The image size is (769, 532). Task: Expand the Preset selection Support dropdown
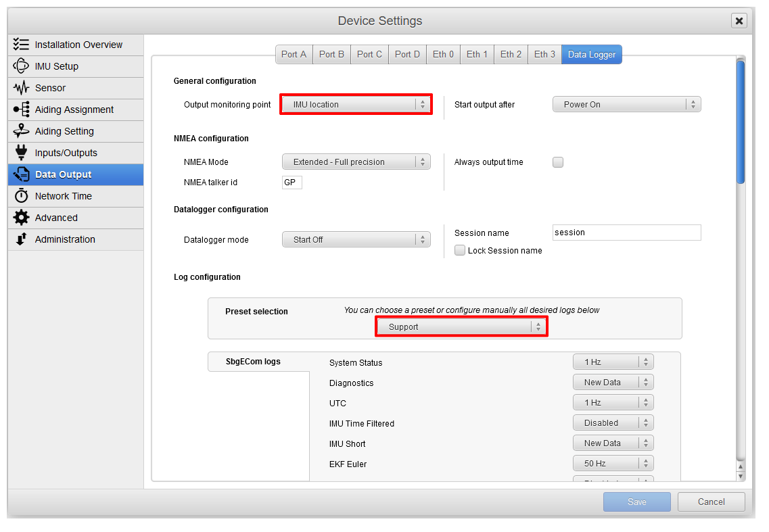[461, 327]
